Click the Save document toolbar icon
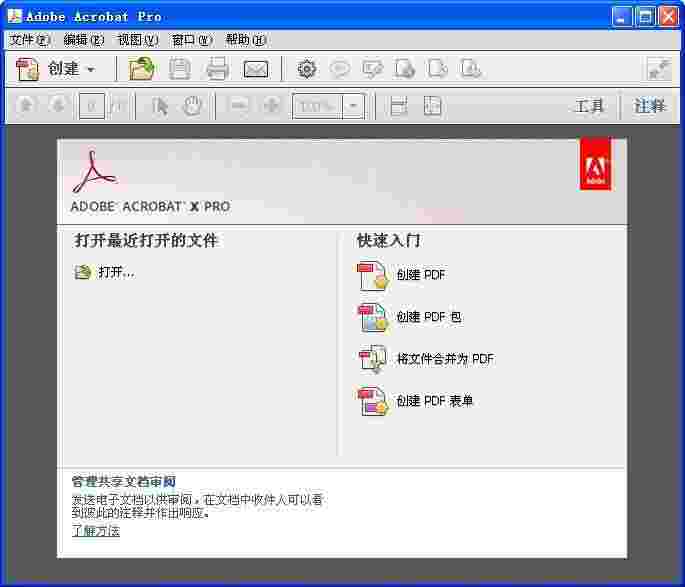Screen dimensions: 685x587 coord(180,69)
